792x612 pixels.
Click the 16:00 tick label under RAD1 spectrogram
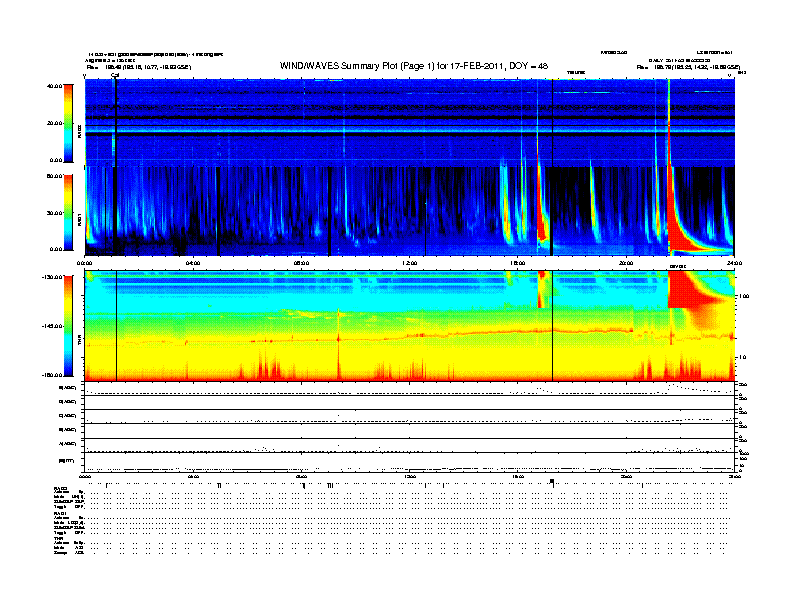point(518,263)
